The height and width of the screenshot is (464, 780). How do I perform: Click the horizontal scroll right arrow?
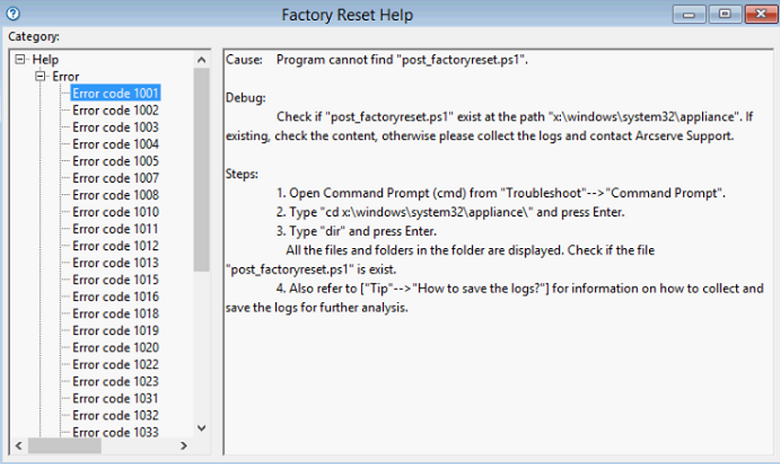tap(184, 446)
